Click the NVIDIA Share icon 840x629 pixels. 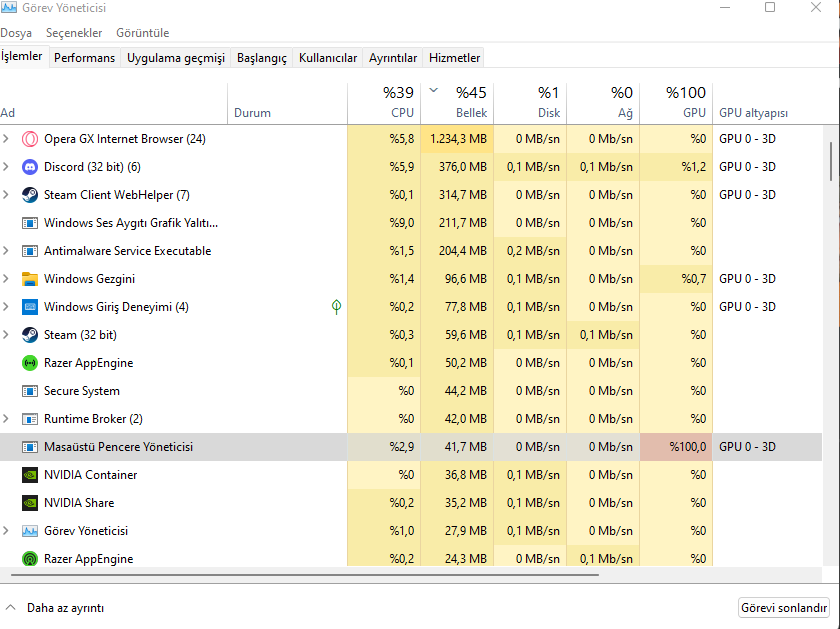(x=29, y=503)
